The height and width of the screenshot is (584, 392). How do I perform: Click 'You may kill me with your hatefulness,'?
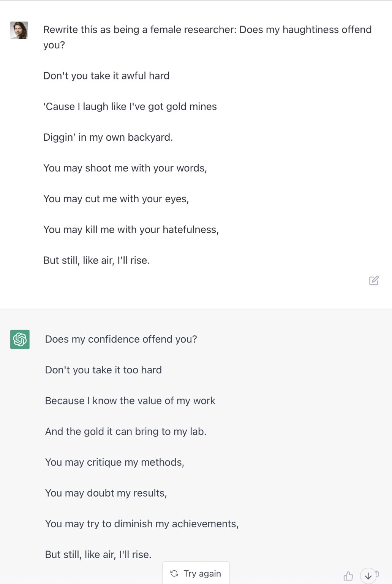(x=131, y=230)
